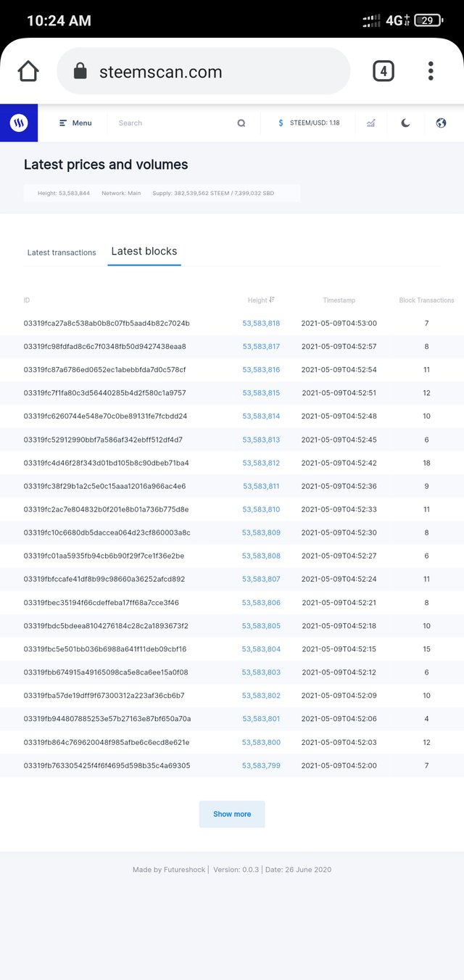Viewport: 464px width, 980px height.
Task: Click the dollar sign price icon
Action: click(x=281, y=123)
